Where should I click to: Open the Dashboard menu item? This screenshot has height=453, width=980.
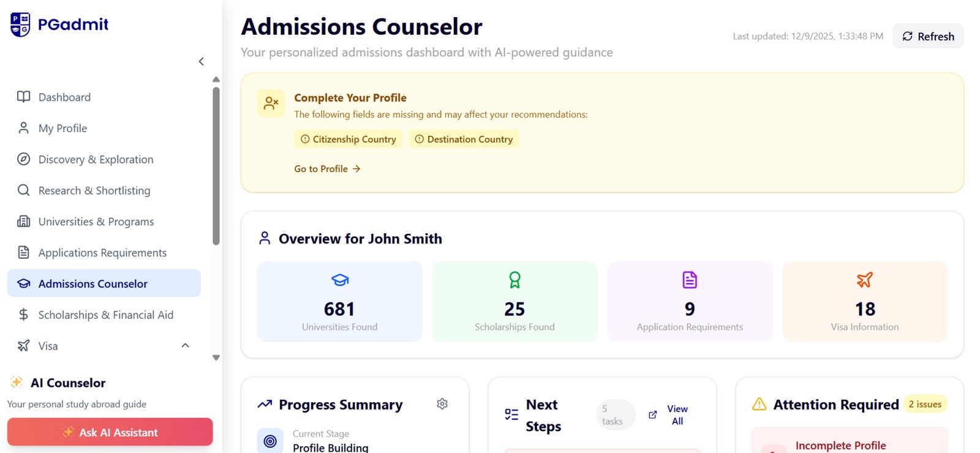pos(64,97)
